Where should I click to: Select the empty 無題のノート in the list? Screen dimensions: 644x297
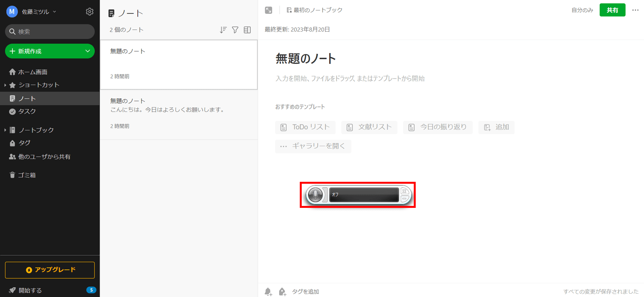pos(179,65)
